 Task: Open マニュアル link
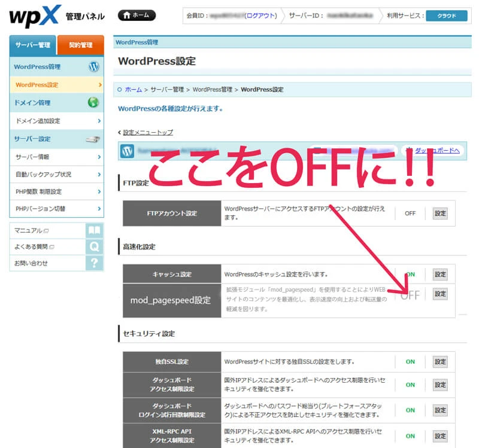click(x=32, y=231)
